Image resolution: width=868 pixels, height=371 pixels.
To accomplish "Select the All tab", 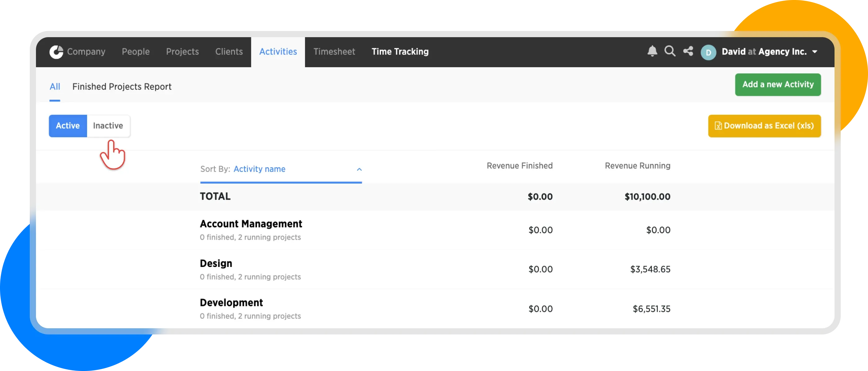I will pos(55,87).
